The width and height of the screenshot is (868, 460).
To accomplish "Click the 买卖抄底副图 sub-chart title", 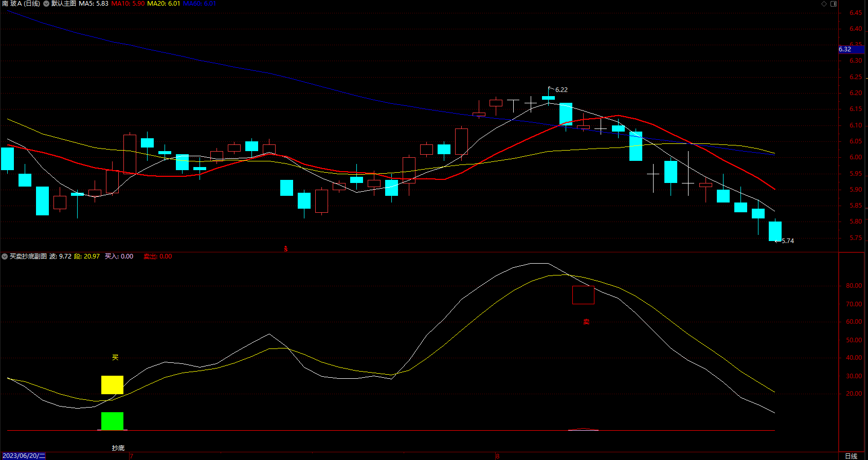I will click(x=28, y=256).
